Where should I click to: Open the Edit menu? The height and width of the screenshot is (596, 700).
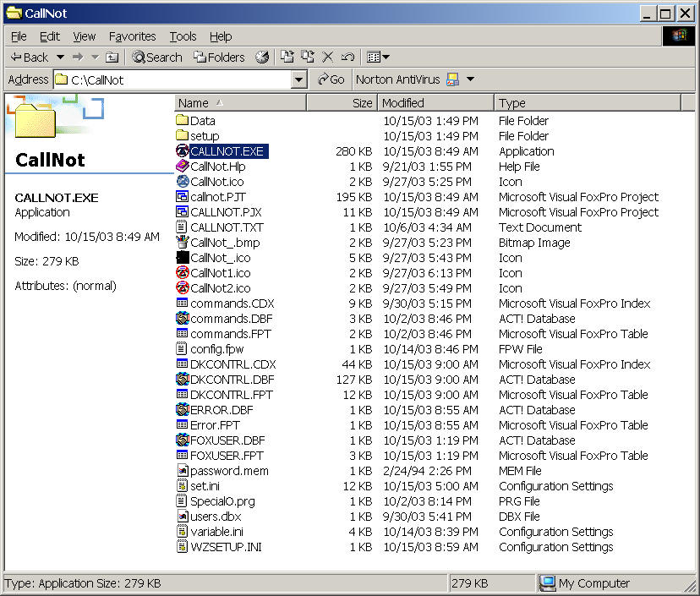(x=50, y=36)
